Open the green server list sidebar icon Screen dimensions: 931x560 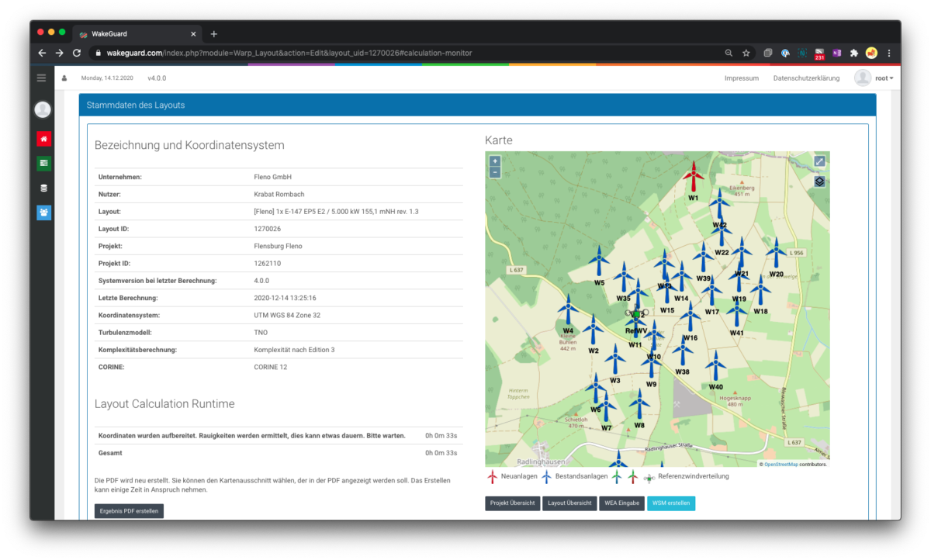43,163
